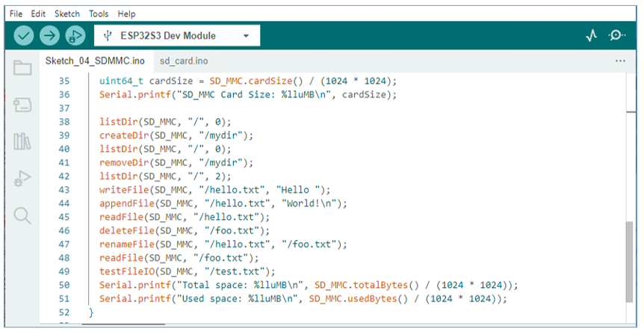Click the Verify checkmark button
644x332 pixels.
pos(24,36)
